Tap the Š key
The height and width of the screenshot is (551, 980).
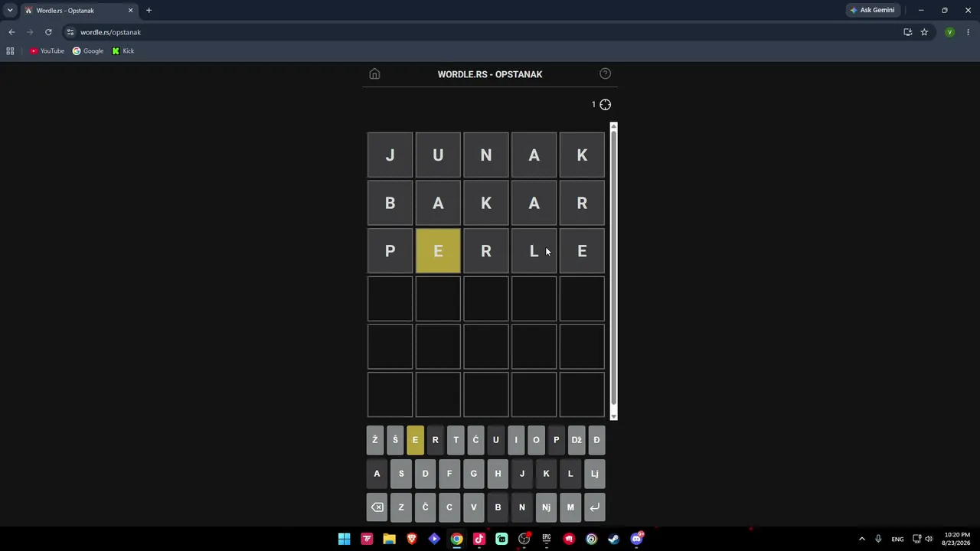(395, 440)
